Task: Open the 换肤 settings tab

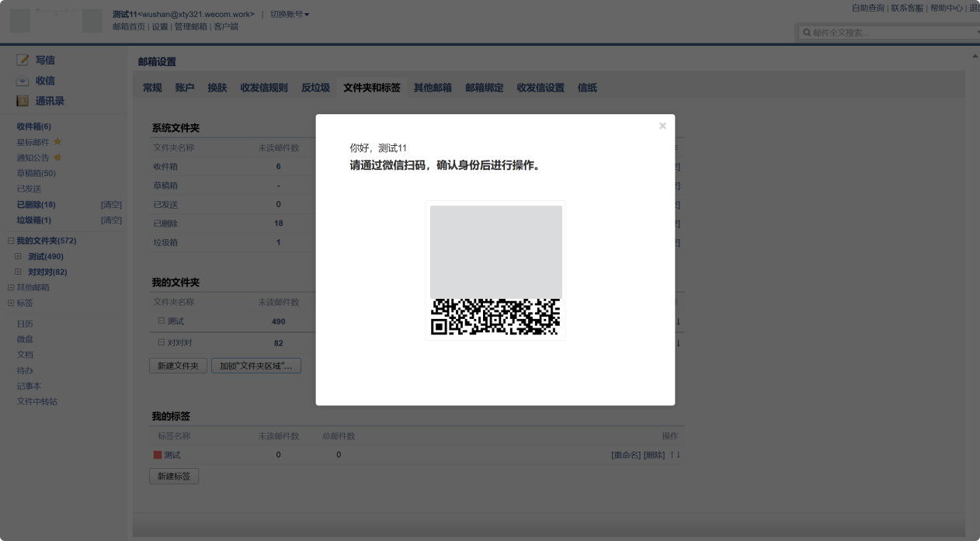Action: tap(217, 88)
